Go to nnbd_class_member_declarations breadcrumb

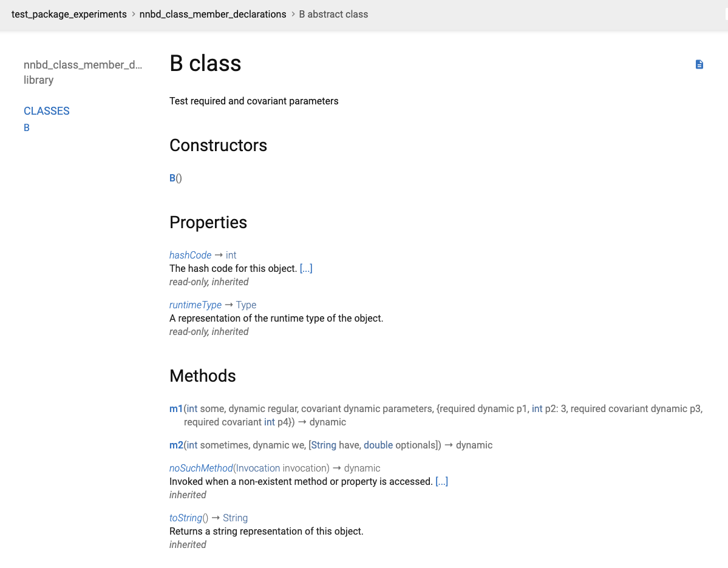(x=213, y=14)
